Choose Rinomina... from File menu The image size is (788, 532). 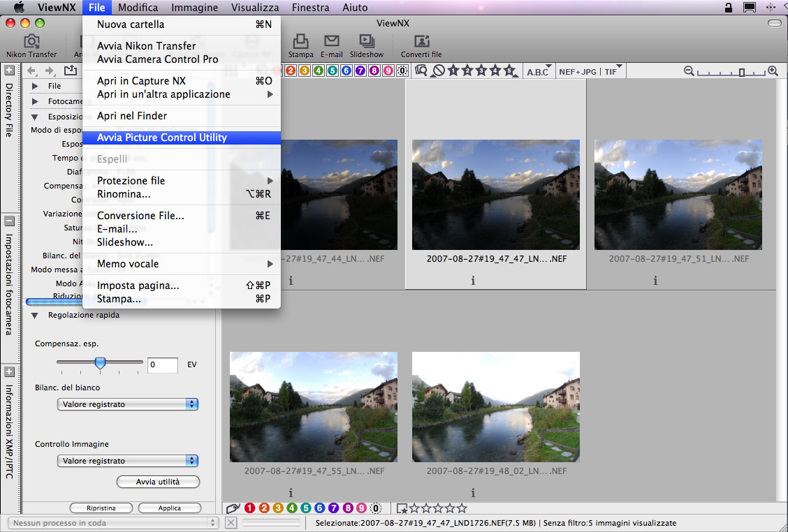tap(182, 194)
